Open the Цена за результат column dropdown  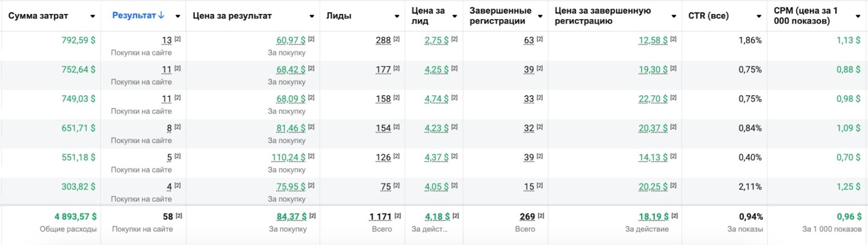click(311, 16)
